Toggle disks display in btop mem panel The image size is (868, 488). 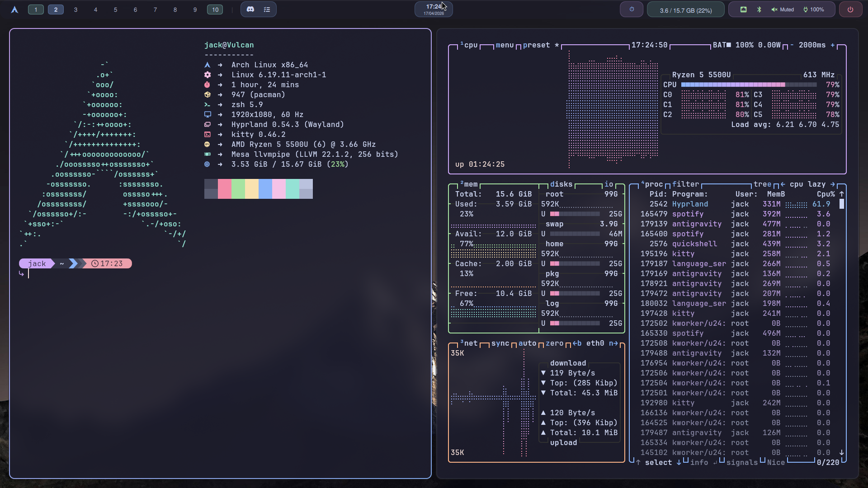(x=561, y=184)
